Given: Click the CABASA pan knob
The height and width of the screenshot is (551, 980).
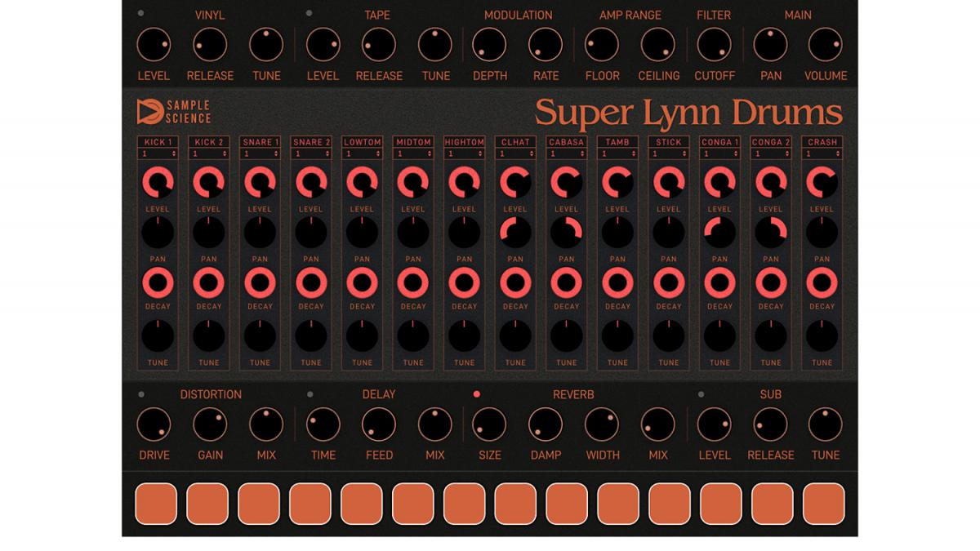Looking at the screenshot, I should pyautogui.click(x=567, y=233).
